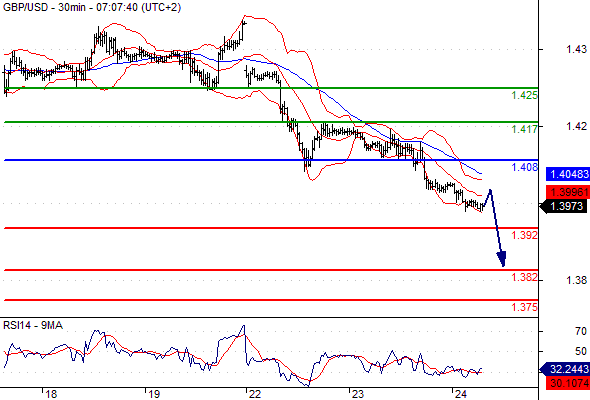Screen dimensions: 590x400
Task: Click the red 1.39961 price tag
Action: click(x=568, y=192)
